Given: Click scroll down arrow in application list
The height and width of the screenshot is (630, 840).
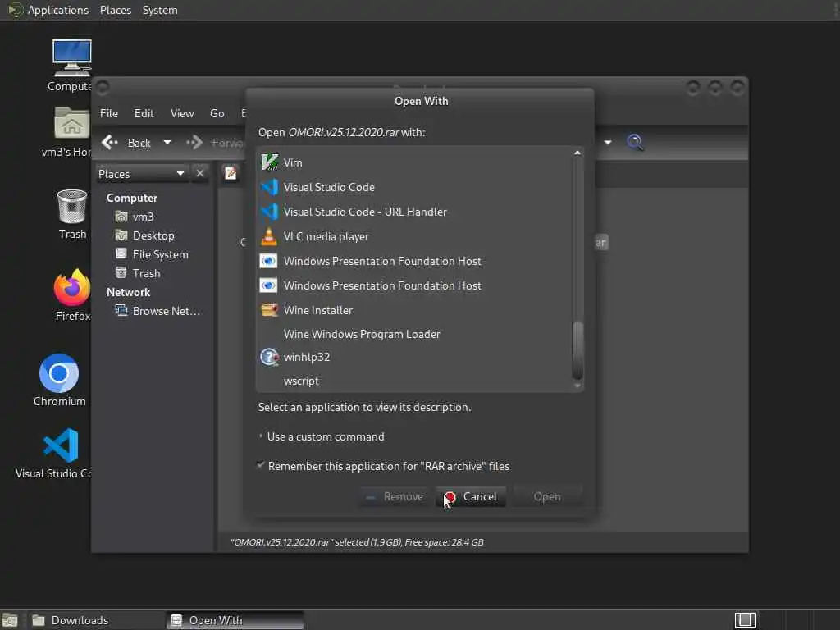Looking at the screenshot, I should point(577,386).
